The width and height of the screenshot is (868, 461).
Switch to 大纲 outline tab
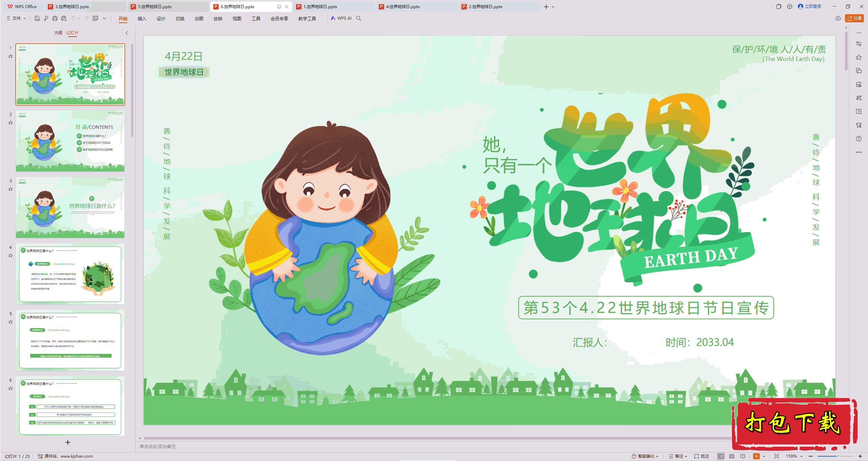pyautogui.click(x=58, y=33)
